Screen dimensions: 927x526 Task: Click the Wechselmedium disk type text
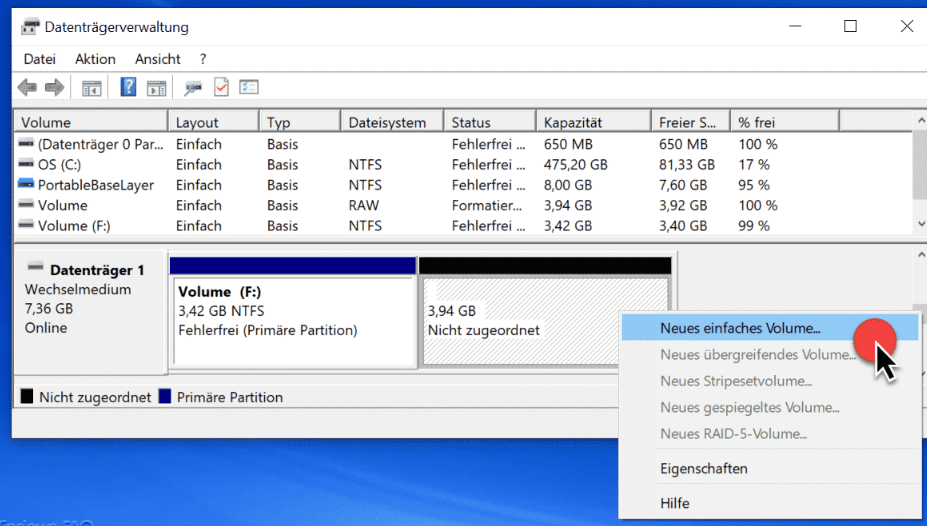click(77, 289)
